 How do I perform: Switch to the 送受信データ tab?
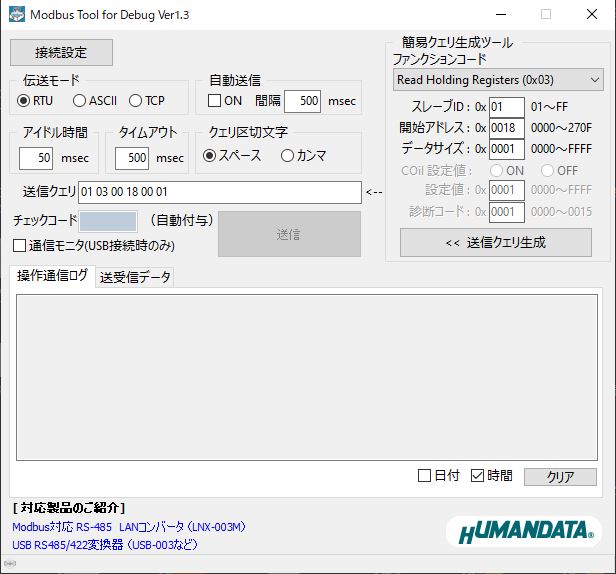[135, 277]
